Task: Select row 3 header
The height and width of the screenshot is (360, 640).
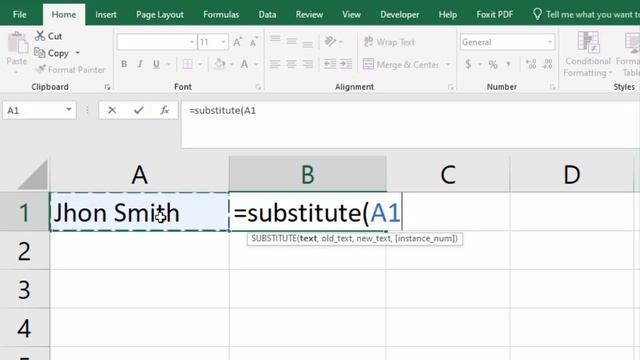Action: pos(24,289)
